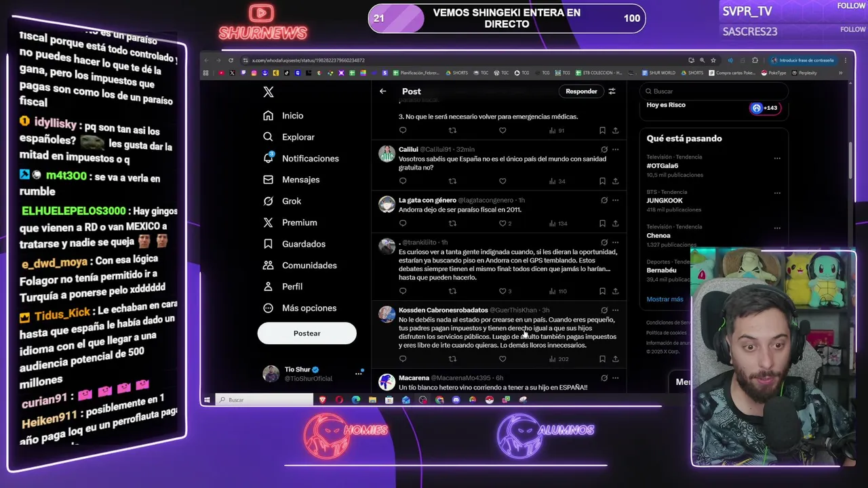Open Macarena's profile avatar
Image resolution: width=868 pixels, height=488 pixels.
click(x=387, y=382)
